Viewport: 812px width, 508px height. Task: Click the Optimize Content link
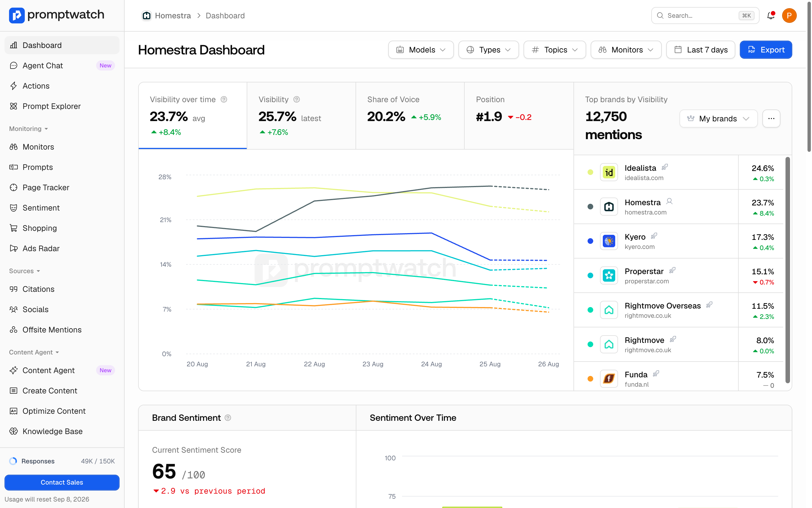(62, 411)
